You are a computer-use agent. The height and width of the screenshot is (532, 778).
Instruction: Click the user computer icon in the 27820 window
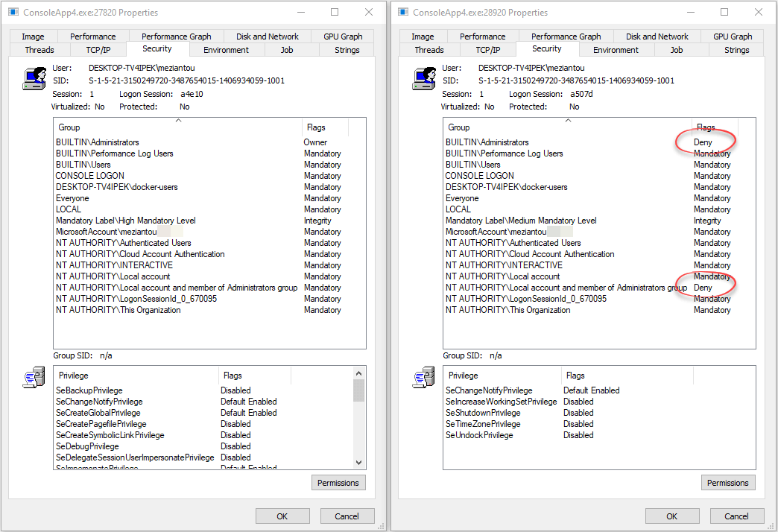(x=34, y=77)
